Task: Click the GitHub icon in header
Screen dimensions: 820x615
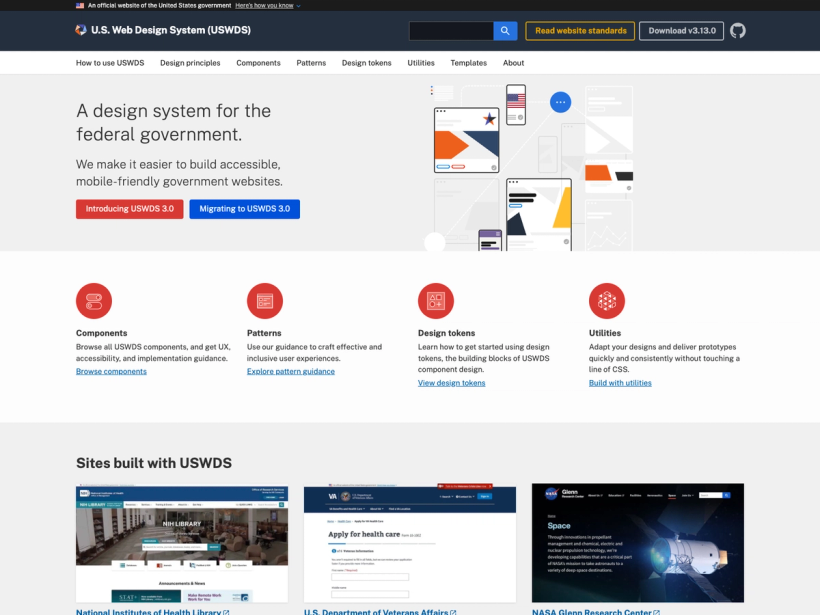Action: (x=737, y=31)
